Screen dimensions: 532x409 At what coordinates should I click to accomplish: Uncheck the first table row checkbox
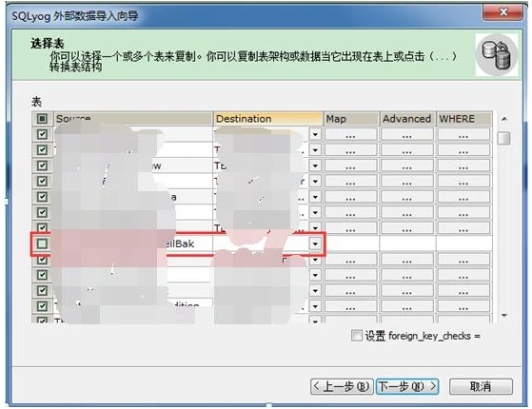click(42, 134)
